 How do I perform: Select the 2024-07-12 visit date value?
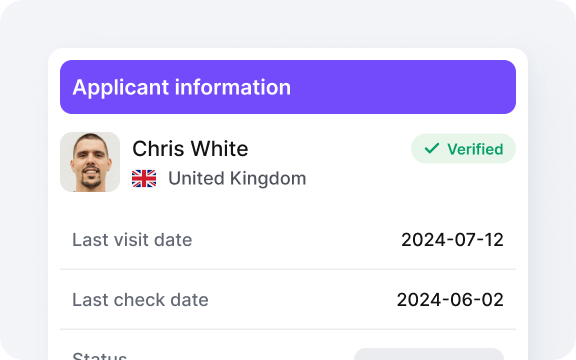[x=452, y=240]
